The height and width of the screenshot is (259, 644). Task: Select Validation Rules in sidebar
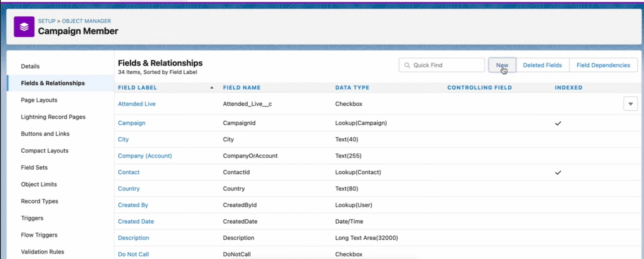pos(42,252)
